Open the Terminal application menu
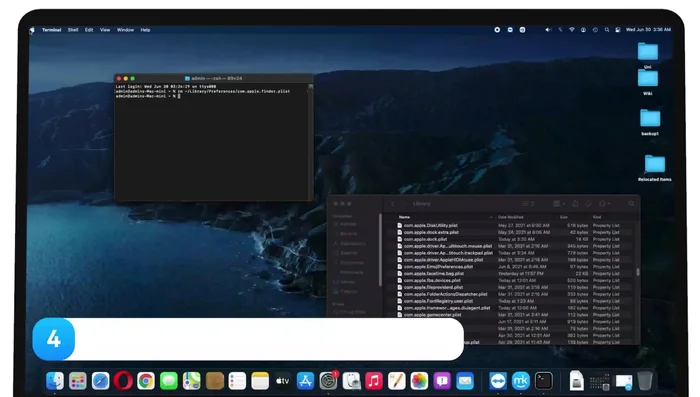 pyautogui.click(x=51, y=30)
